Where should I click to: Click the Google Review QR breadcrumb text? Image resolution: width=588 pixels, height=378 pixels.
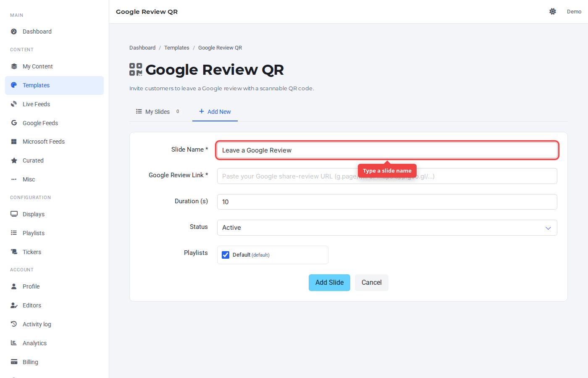[220, 48]
